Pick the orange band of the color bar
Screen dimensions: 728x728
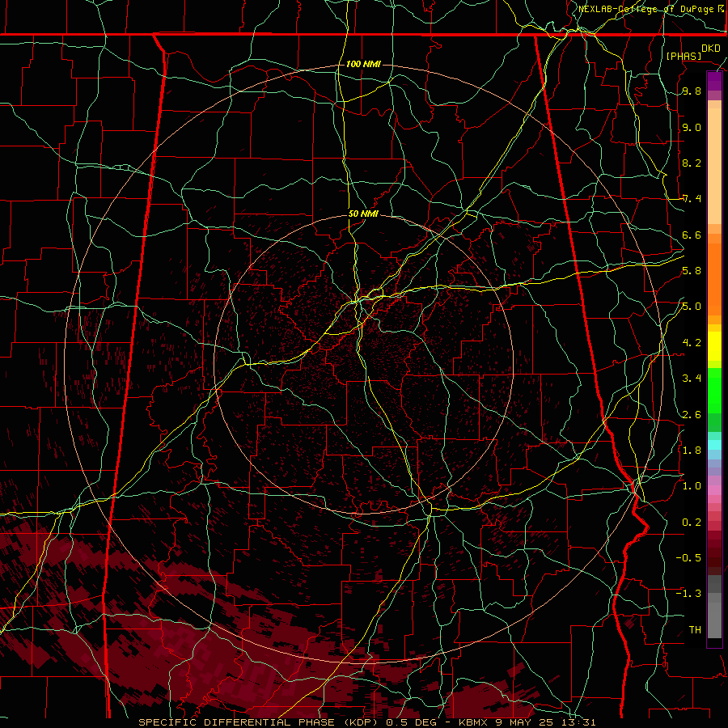[x=714, y=278]
